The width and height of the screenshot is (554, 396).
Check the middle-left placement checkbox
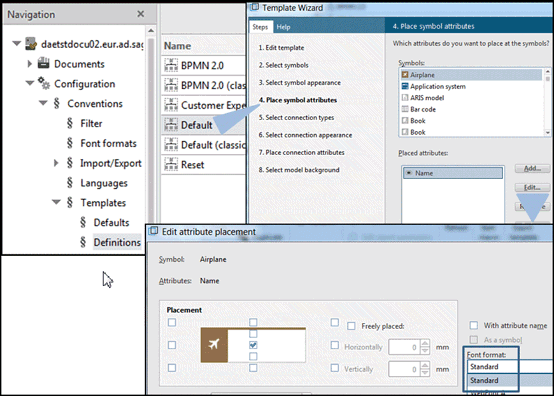click(172, 345)
